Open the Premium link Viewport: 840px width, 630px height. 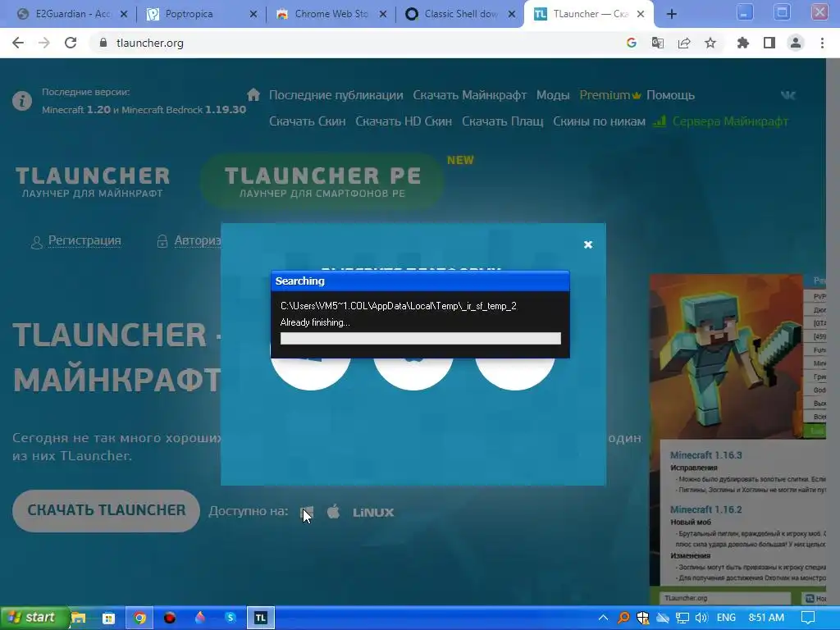point(610,95)
